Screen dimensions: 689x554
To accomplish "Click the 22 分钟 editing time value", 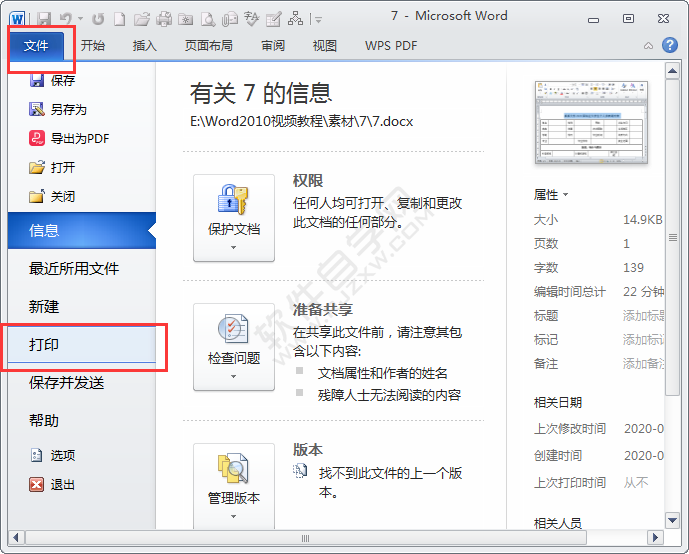I will pyautogui.click(x=644, y=292).
